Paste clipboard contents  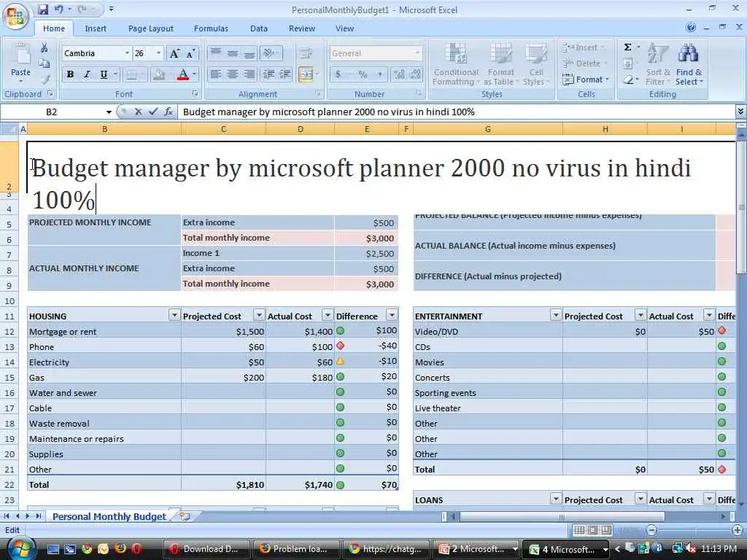[x=20, y=62]
